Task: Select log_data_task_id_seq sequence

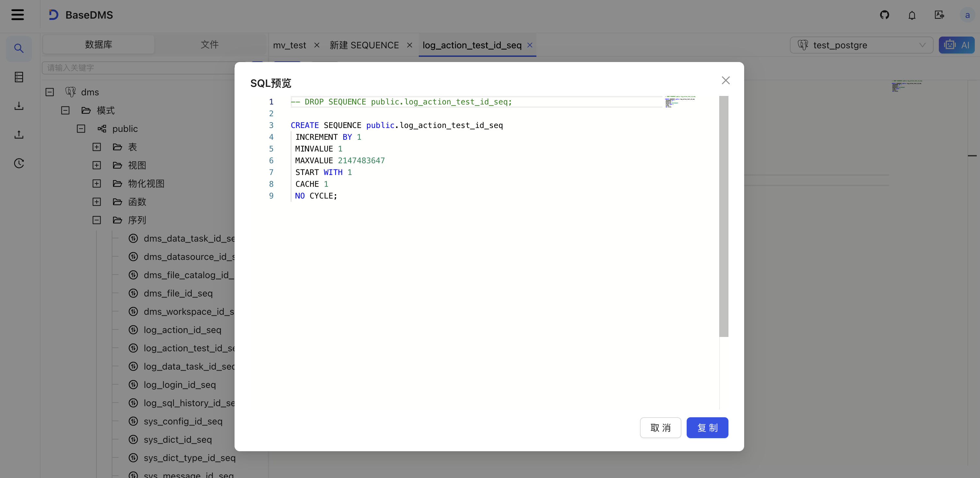Action: (189, 366)
